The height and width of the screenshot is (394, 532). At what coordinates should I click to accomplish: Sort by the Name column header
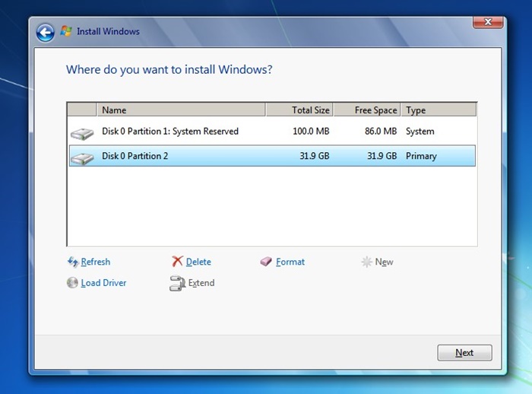(x=181, y=110)
